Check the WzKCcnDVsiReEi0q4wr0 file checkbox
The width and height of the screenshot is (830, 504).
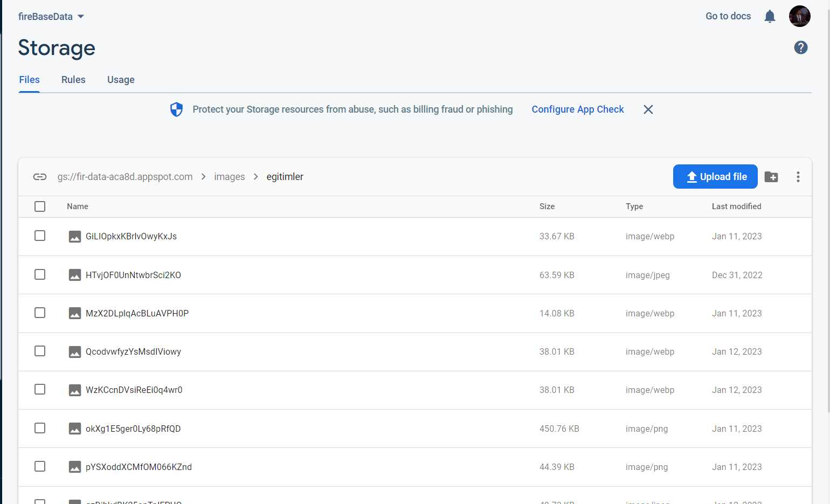(x=40, y=389)
